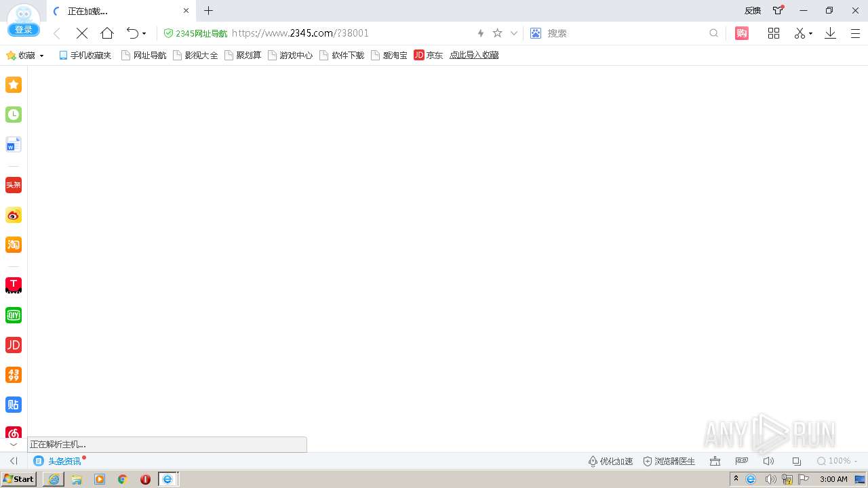Click the 反馈 feedback link
Viewport: 868px width, 488px height.
coord(753,11)
